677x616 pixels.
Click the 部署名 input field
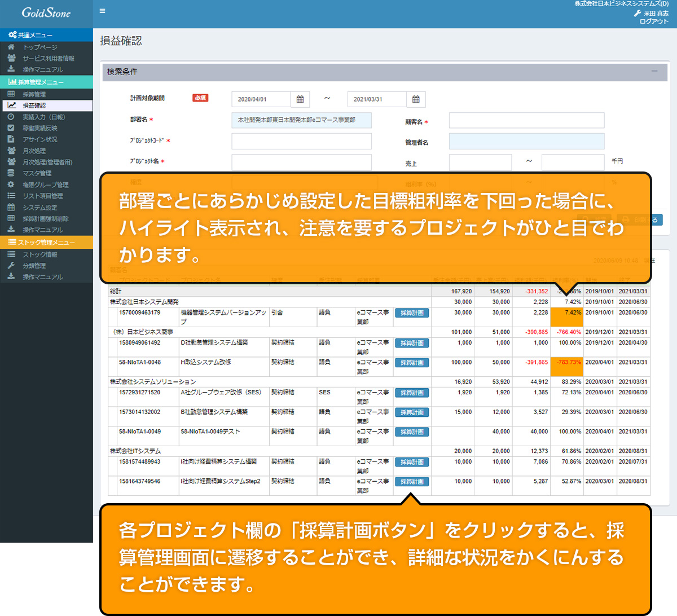[302, 120]
